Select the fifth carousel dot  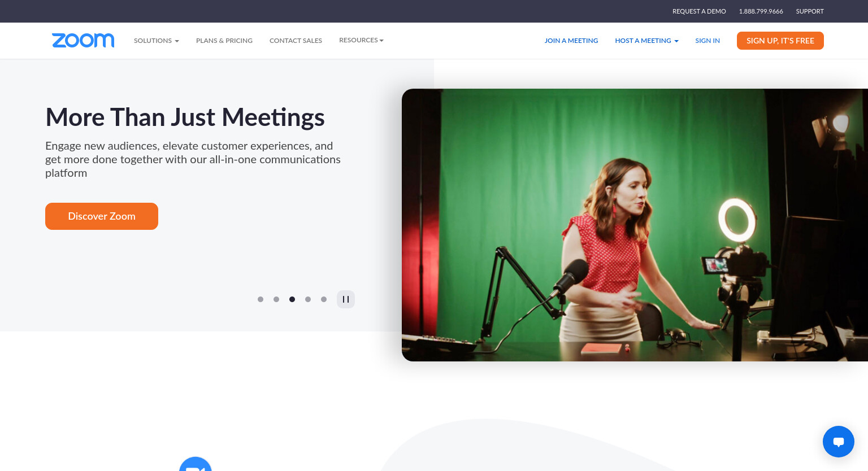(x=324, y=299)
